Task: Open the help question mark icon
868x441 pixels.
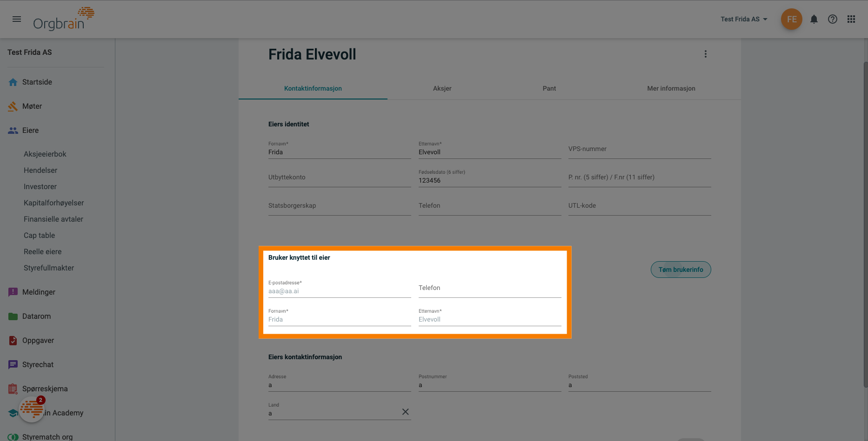Action: coord(833,19)
